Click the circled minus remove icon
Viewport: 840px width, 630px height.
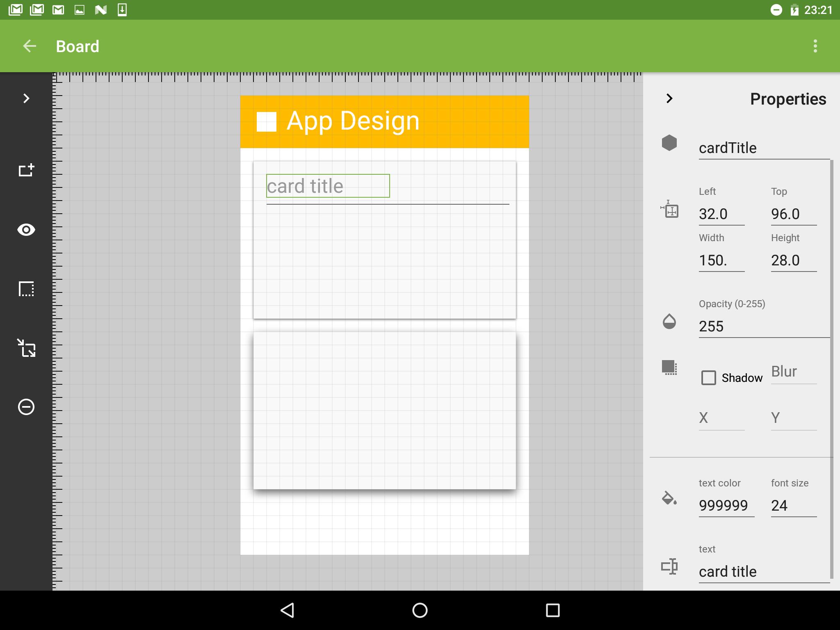click(26, 407)
